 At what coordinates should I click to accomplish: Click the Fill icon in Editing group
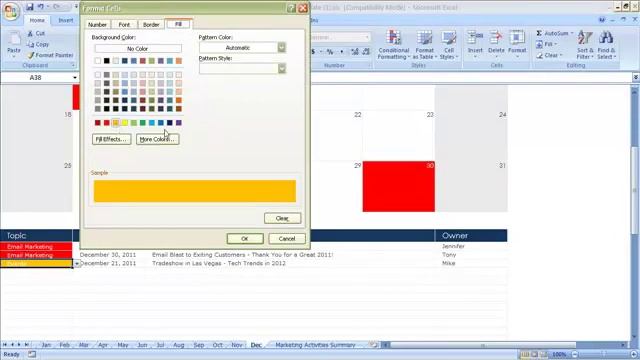point(539,44)
